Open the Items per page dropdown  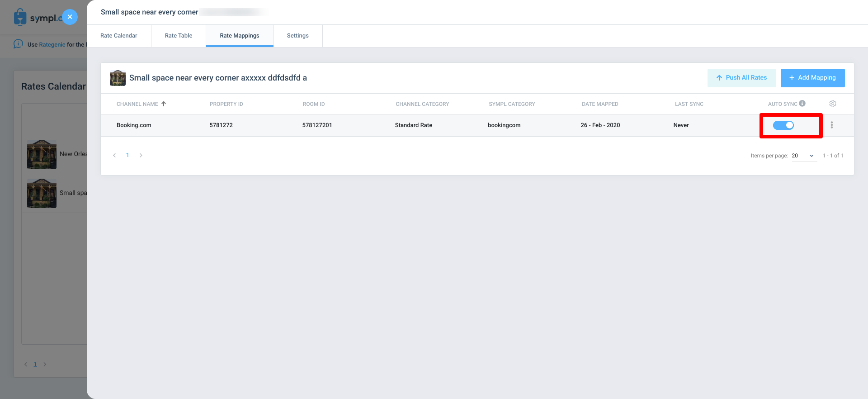pos(804,156)
